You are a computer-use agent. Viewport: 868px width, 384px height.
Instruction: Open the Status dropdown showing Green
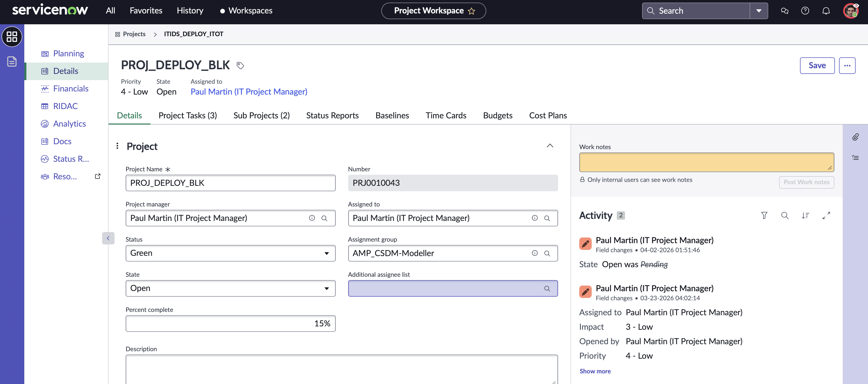231,253
